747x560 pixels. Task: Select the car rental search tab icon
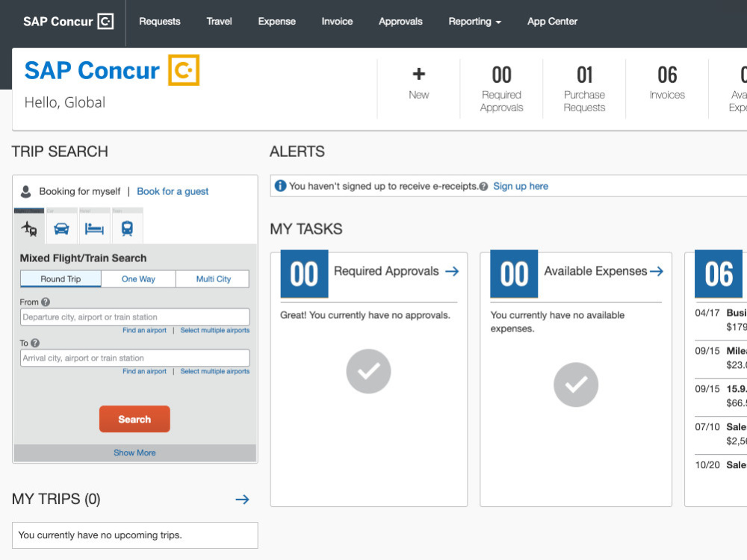coord(61,228)
